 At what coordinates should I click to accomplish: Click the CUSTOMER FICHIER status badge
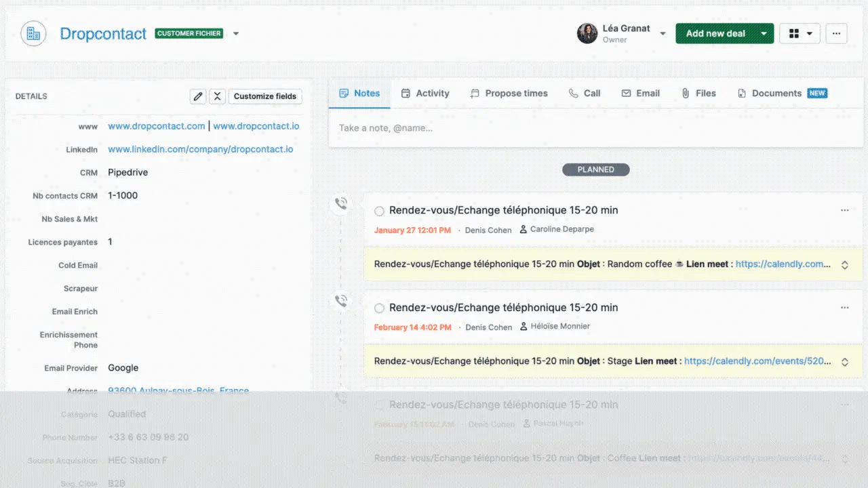189,33
